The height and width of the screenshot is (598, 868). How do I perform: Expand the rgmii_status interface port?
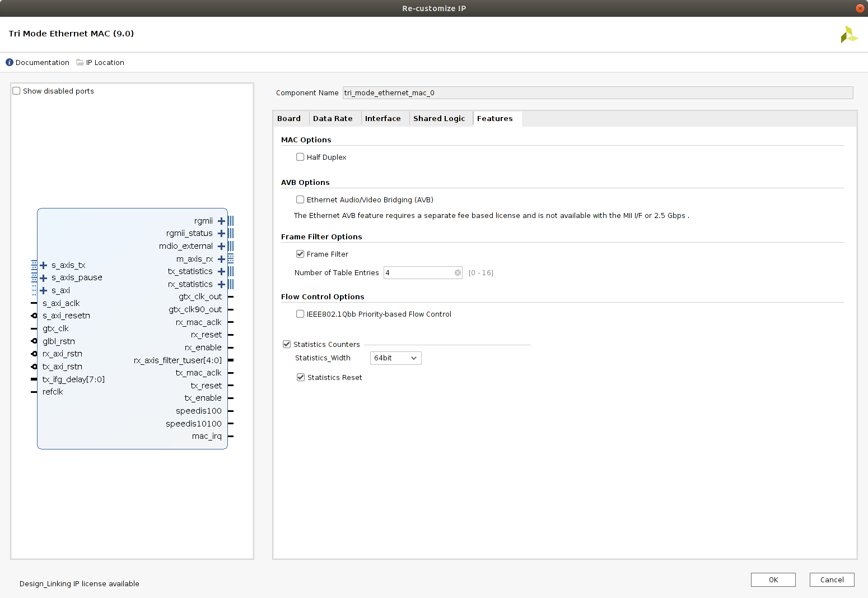(221, 233)
